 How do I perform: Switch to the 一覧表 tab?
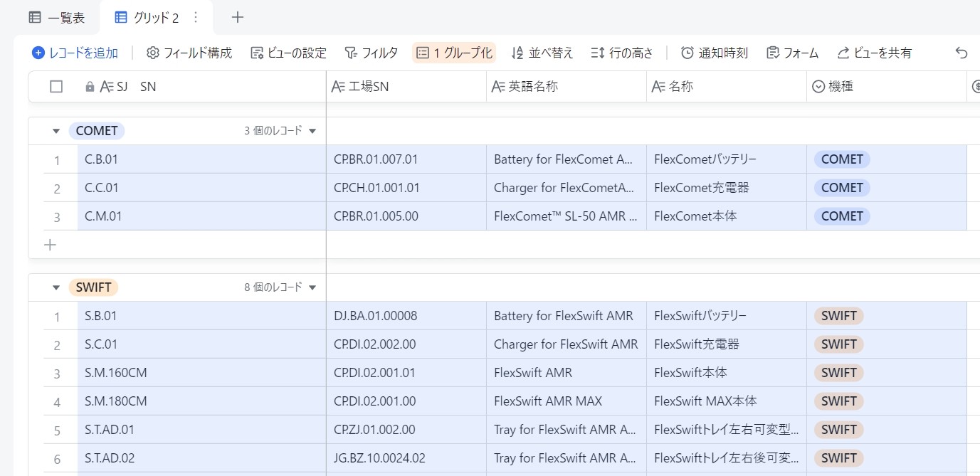56,18
